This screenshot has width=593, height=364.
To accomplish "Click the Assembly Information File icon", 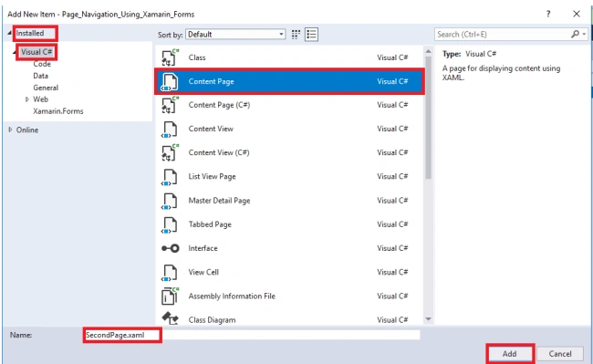I will [170, 296].
